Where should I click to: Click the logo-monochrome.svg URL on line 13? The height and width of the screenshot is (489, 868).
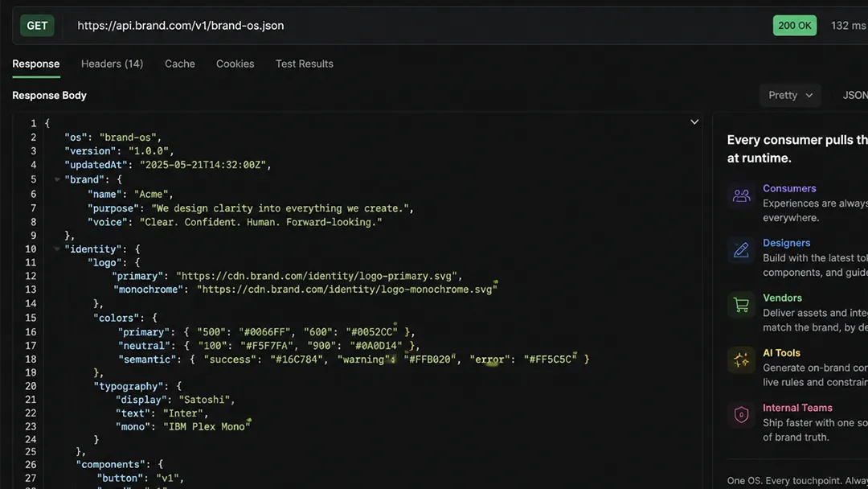click(347, 289)
